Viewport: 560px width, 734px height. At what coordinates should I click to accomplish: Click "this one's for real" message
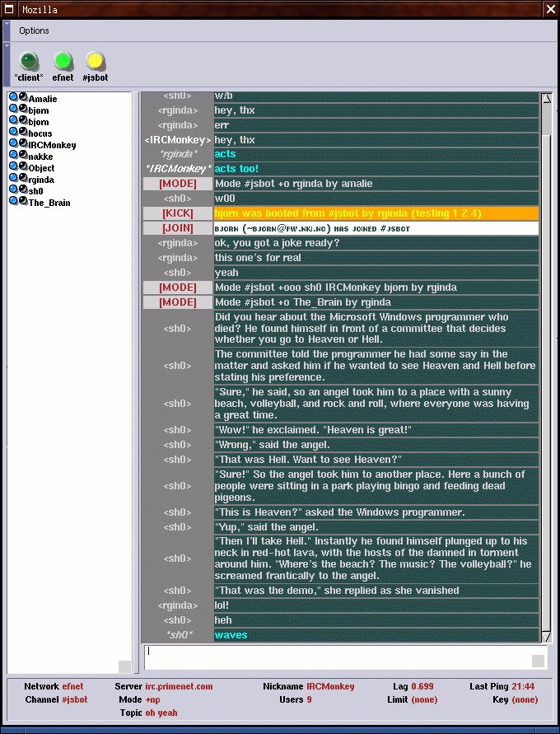pyautogui.click(x=376, y=258)
